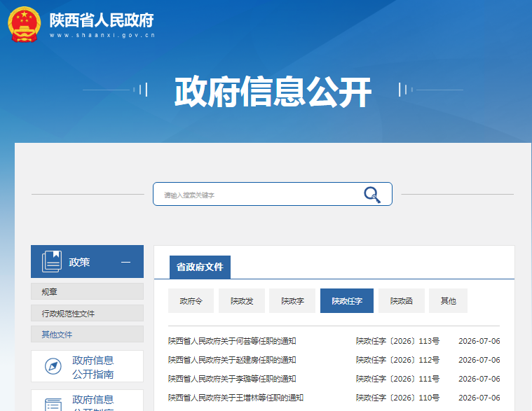Image resolution: width=532 pixels, height=411 pixels.
Task: Click the magnifier search icon
Action: coord(372,195)
